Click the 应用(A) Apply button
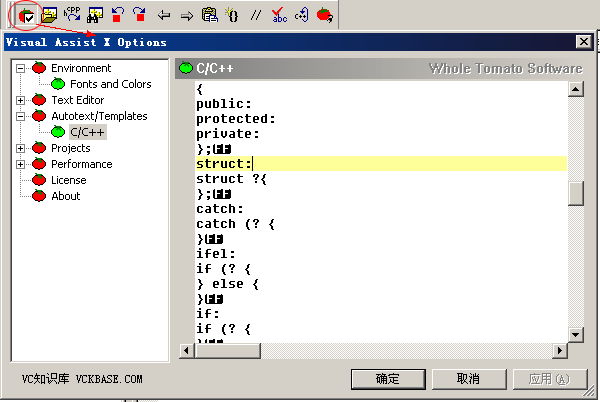This screenshot has width=600, height=402. point(549,379)
